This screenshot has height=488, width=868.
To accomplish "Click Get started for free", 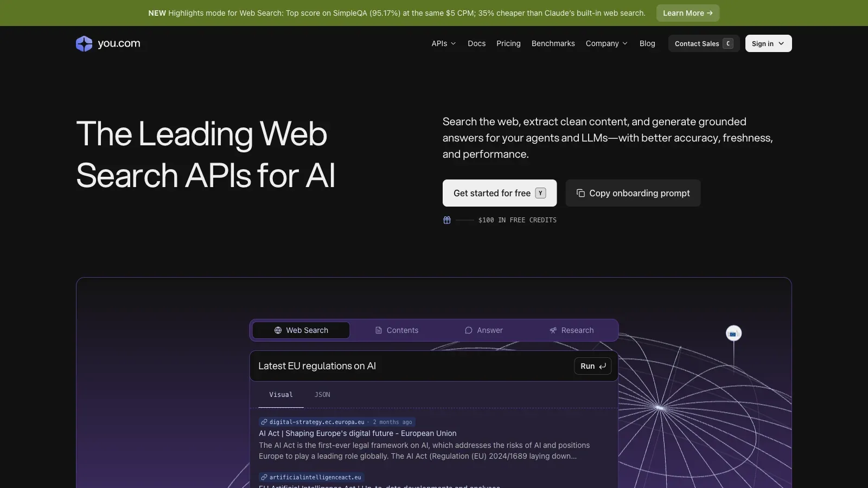I will point(500,193).
